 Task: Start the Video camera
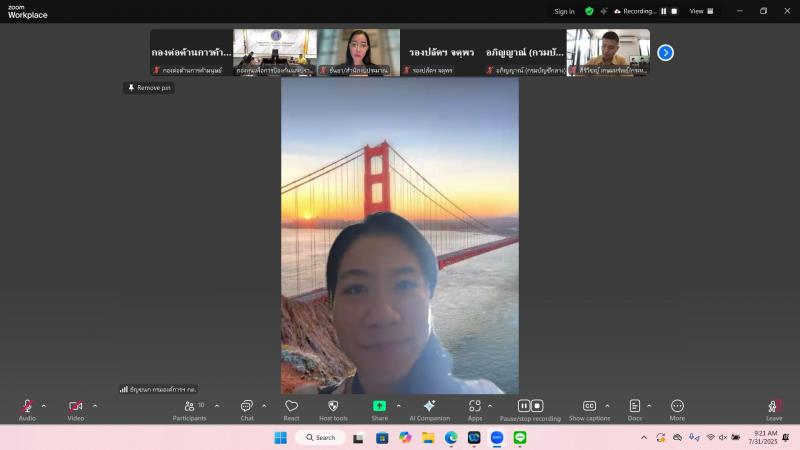[76, 410]
